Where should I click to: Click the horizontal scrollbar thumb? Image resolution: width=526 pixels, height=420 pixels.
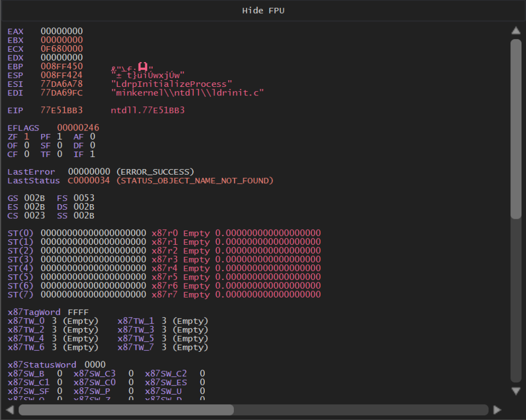click(126, 409)
